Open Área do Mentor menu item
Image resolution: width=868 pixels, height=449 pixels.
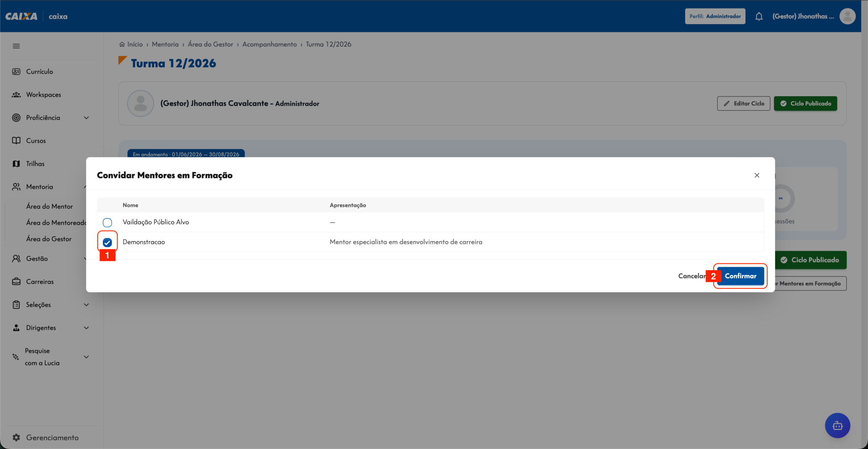tap(50, 206)
